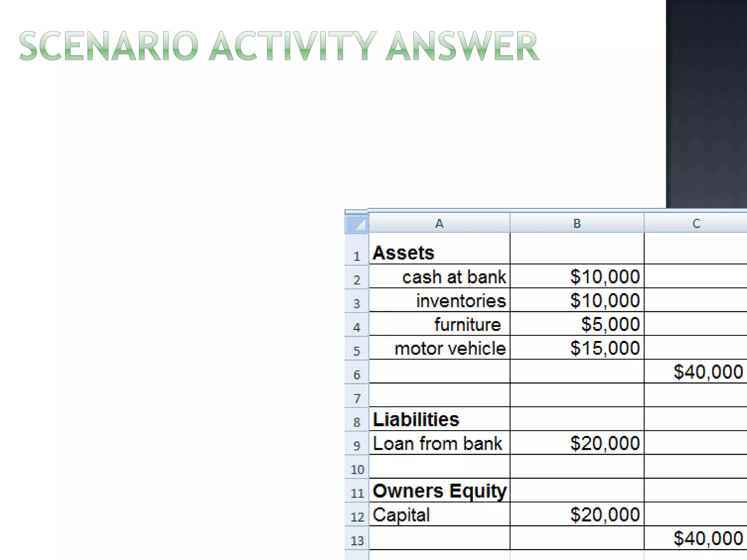Screen dimensions: 747x560
Task: Click $40,000 total in row 13
Action: (x=708, y=538)
